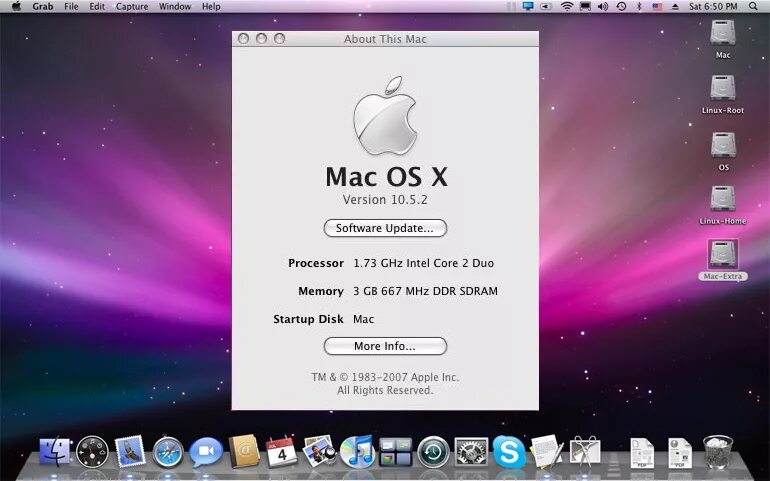
Task: Click the More Info... button
Action: pos(385,346)
